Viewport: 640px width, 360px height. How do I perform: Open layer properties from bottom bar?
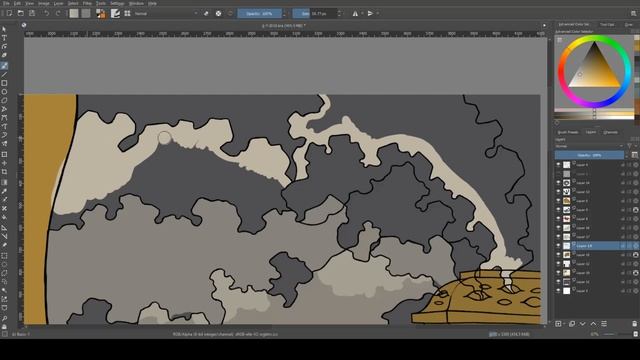tap(604, 324)
